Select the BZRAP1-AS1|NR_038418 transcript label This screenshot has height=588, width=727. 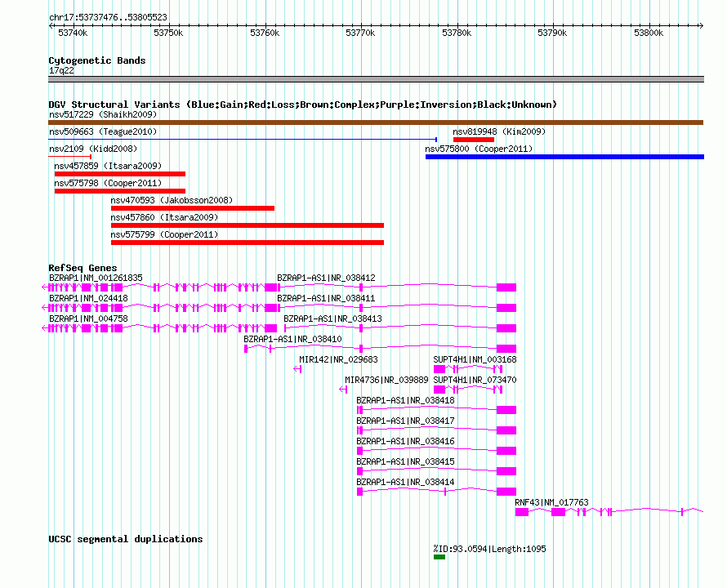click(405, 400)
